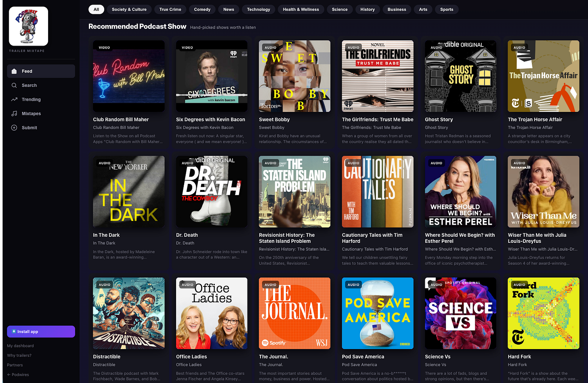The height and width of the screenshot is (383, 588).
Task: Click the Podwires microphone logo
Action: [x=28, y=26]
